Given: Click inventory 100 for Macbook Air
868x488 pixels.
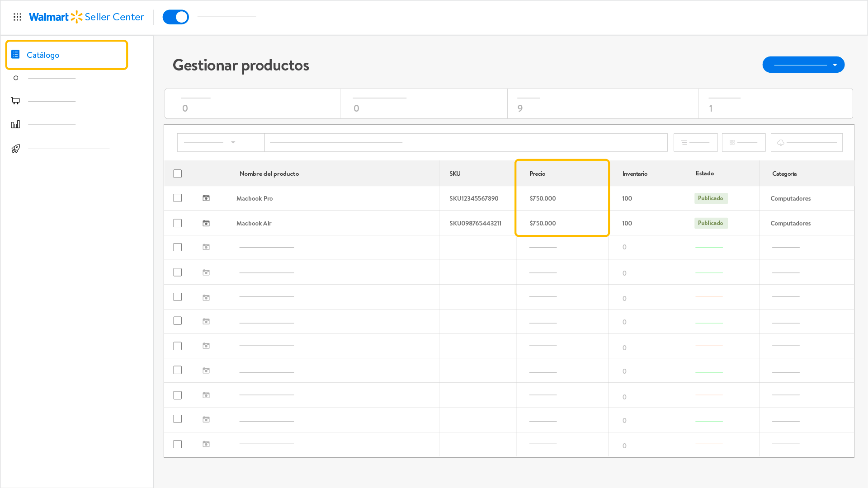Looking at the screenshot, I should tap(627, 223).
